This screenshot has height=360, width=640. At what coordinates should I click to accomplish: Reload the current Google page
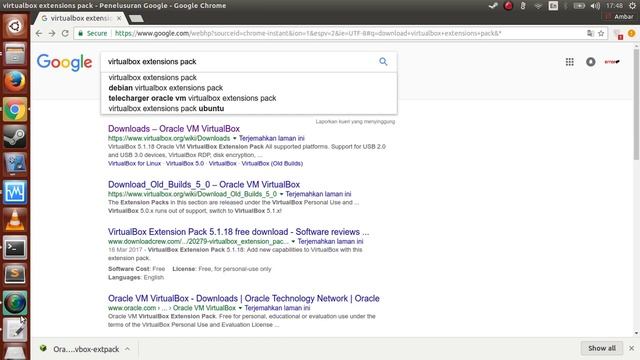65,33
